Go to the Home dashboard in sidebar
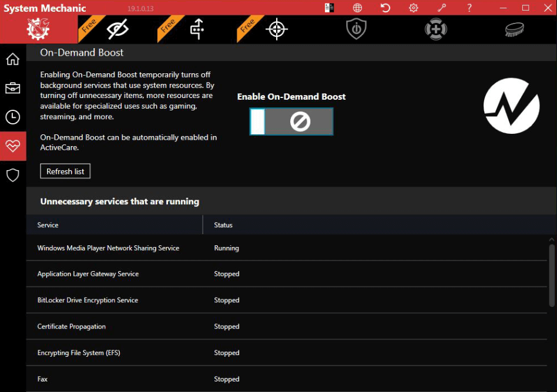This screenshot has width=557, height=392. click(x=13, y=59)
